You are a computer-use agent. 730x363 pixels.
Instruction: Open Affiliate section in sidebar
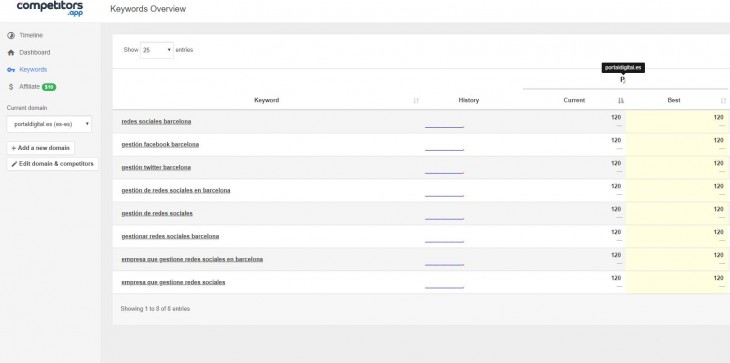[x=29, y=87]
